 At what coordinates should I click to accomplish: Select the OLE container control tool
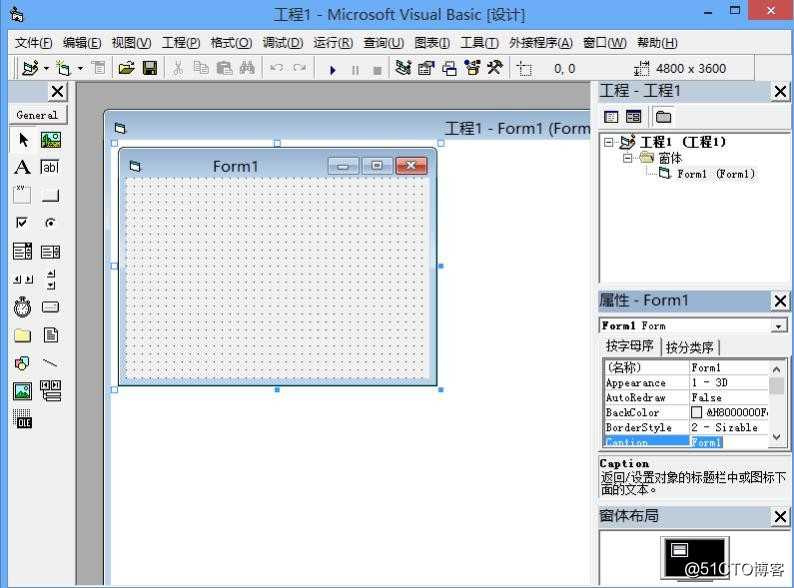click(23, 419)
